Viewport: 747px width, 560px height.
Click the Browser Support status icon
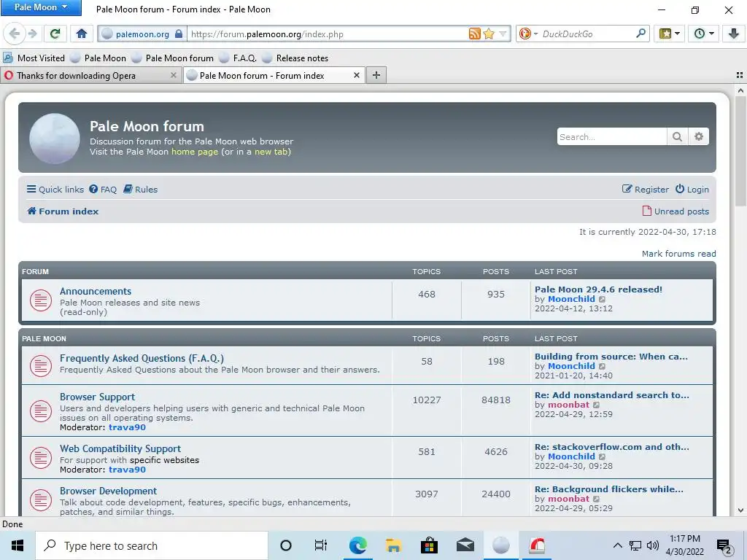click(41, 411)
